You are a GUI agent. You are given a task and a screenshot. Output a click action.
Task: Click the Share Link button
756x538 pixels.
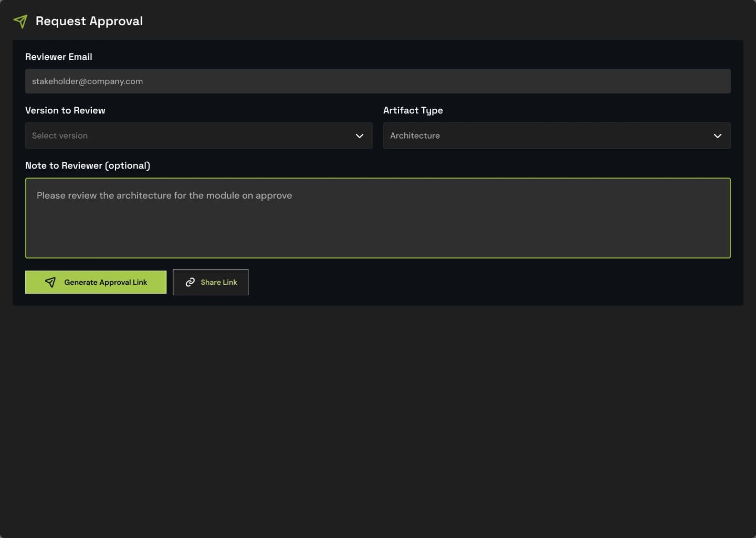211,282
